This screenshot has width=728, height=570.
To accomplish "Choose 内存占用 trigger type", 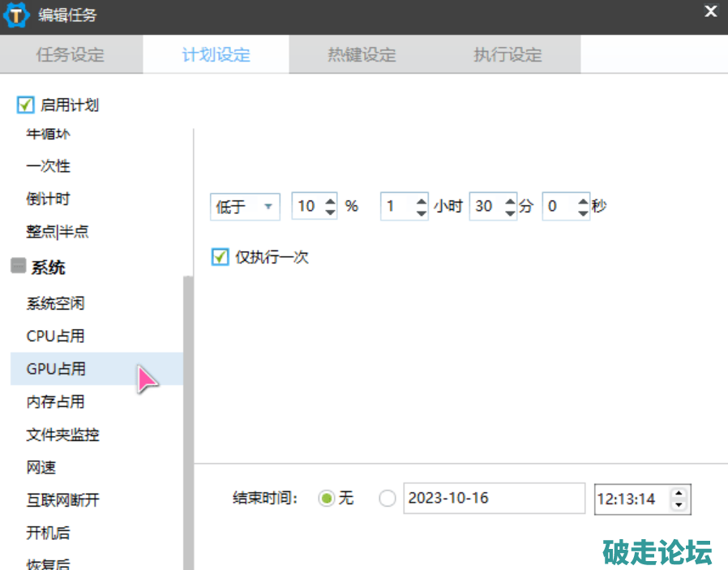I will (55, 401).
